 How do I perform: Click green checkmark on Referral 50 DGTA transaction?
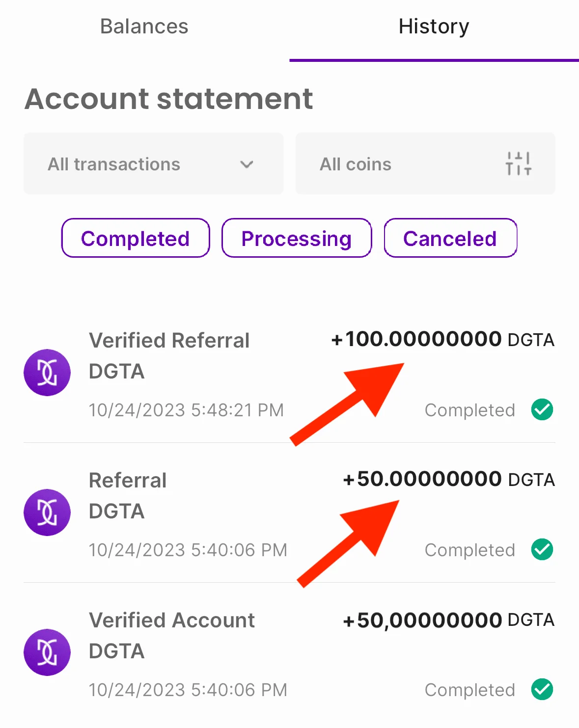[x=542, y=549]
